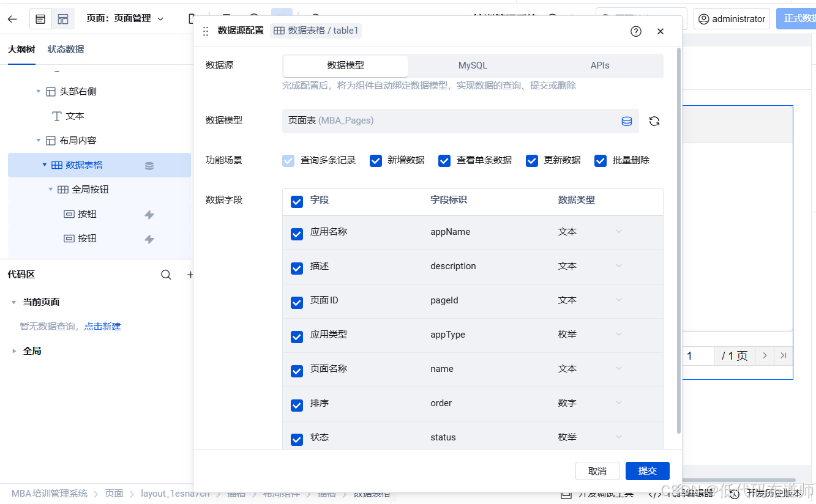Click the 提交 button to submit
Screen dimensions: 816x504
tap(647, 471)
